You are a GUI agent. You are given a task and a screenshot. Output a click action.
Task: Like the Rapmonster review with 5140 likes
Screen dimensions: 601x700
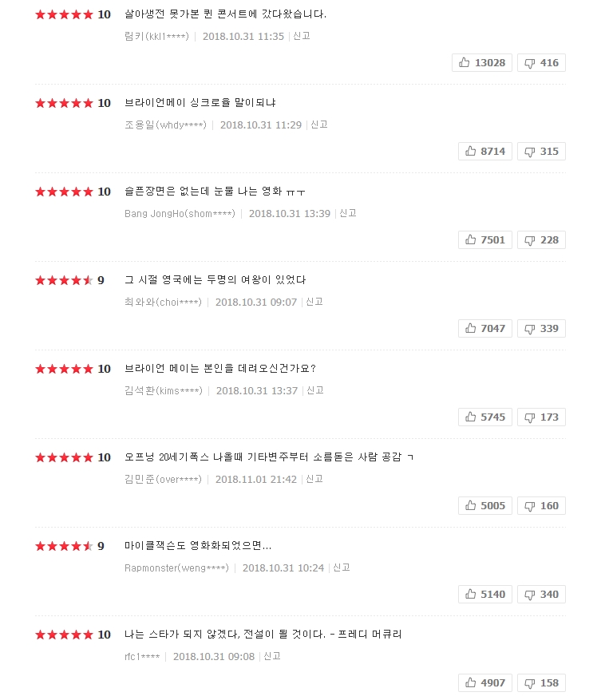(x=485, y=595)
